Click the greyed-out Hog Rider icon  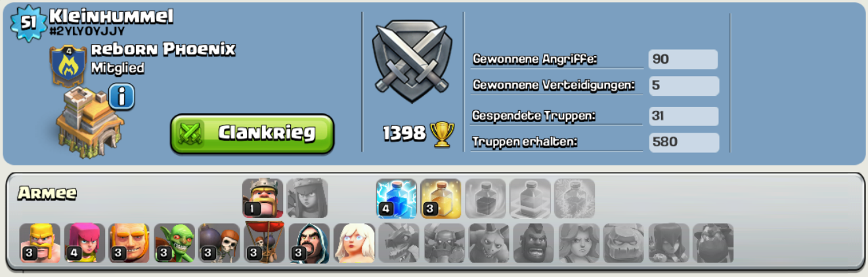[x=533, y=243]
